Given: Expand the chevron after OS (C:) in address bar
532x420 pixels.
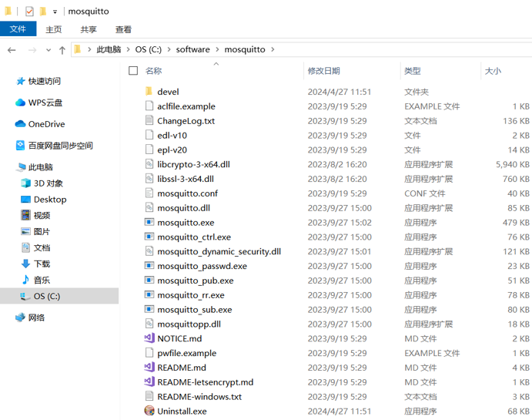Looking at the screenshot, I should [x=169, y=49].
